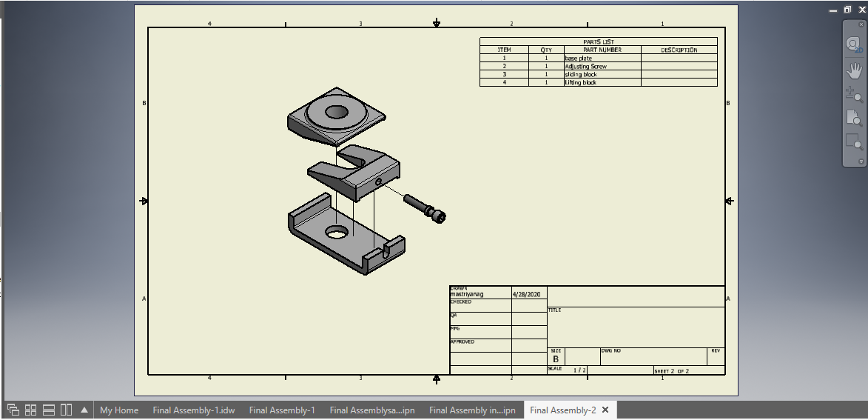This screenshot has width=868, height=420.
Task: Close the navigation bar panel
Action: click(861, 24)
